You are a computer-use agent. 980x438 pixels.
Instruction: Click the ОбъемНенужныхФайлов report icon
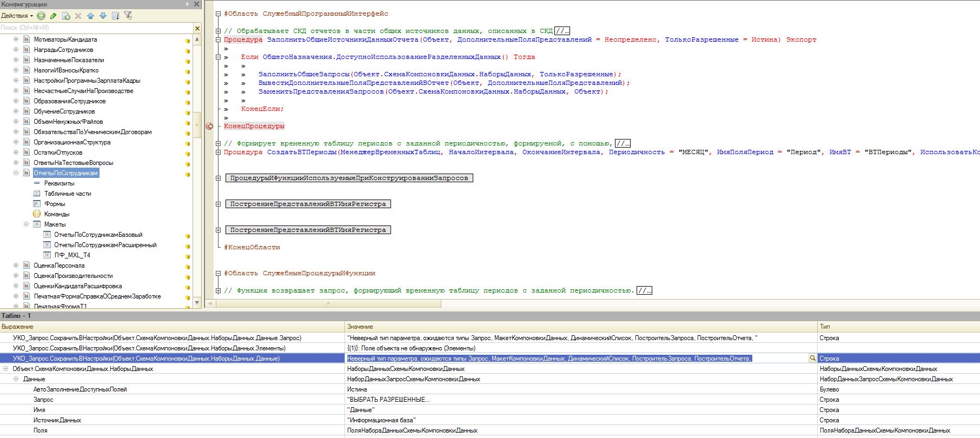click(x=27, y=122)
